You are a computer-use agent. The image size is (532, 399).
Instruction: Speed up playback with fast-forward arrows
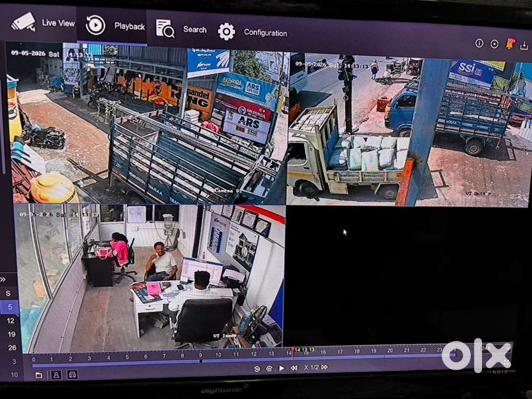(x=325, y=367)
